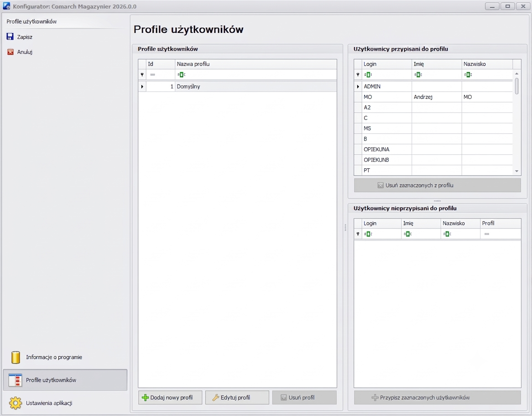The height and width of the screenshot is (416, 532).
Task: Sort assigned users by Login header
Action: pos(387,64)
